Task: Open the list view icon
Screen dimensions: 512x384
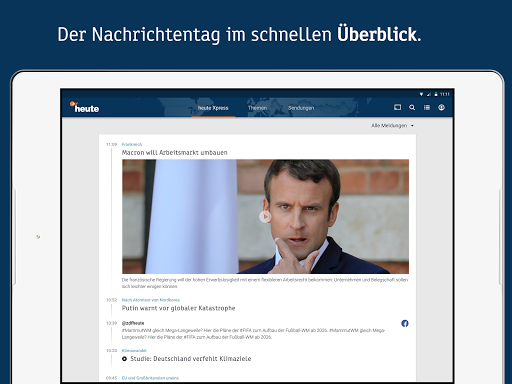Action: pyautogui.click(x=427, y=107)
